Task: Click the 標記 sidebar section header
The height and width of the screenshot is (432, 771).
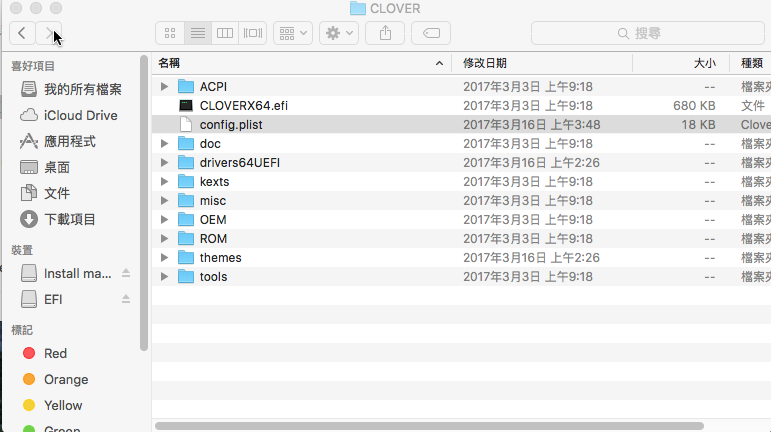Action: [22, 330]
